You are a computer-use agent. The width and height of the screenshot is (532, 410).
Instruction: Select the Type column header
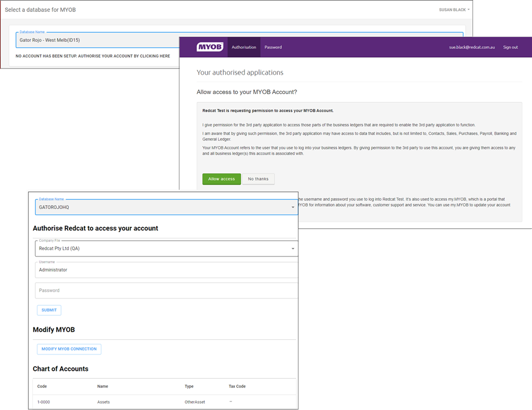[x=189, y=386]
